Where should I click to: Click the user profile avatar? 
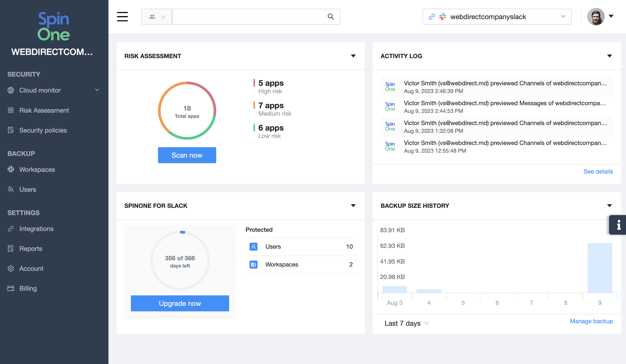point(596,17)
